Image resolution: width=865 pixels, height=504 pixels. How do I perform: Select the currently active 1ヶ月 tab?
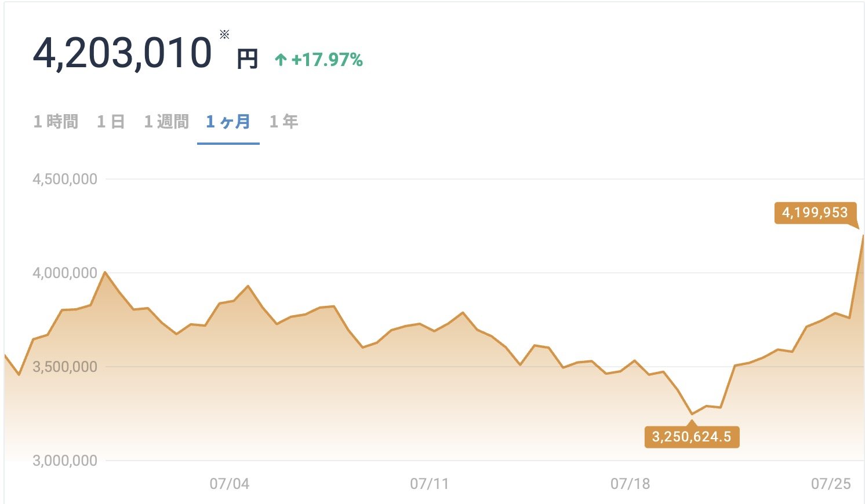click(x=227, y=121)
